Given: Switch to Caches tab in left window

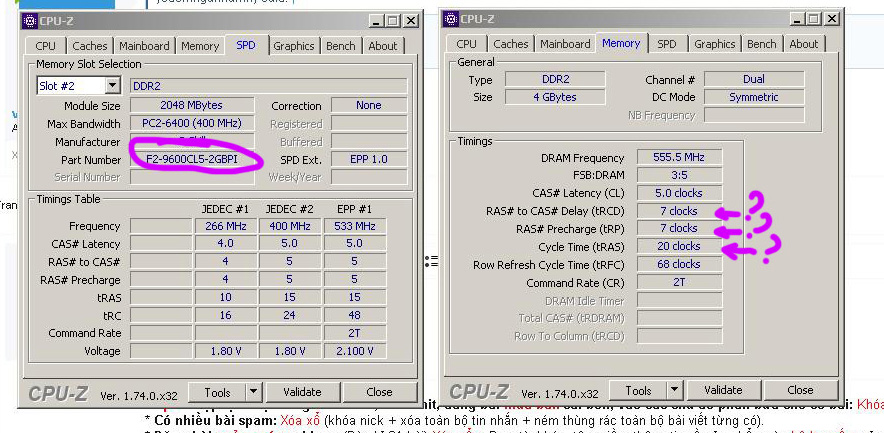Looking at the screenshot, I should pyautogui.click(x=90, y=46).
